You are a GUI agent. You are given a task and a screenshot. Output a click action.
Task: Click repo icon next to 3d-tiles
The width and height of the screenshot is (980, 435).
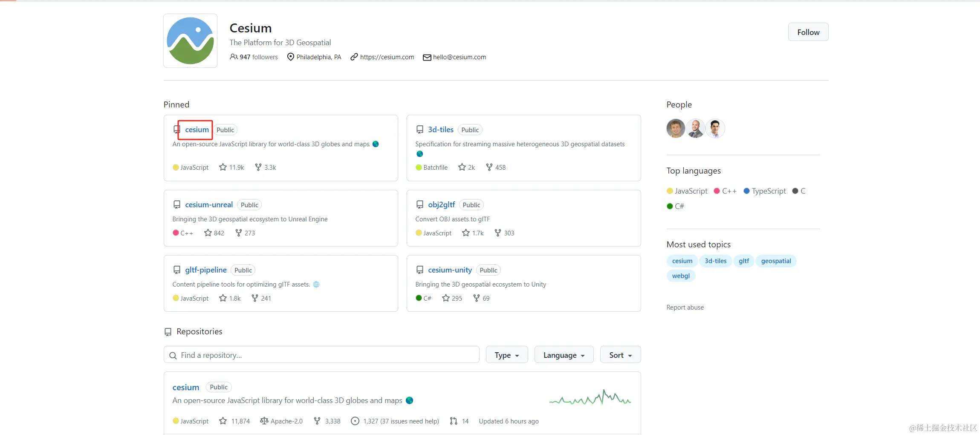coord(420,130)
